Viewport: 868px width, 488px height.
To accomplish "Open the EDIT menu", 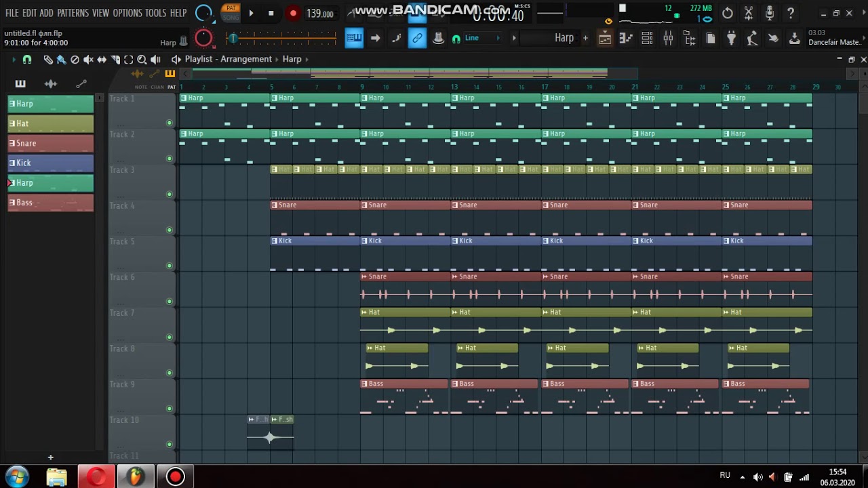I will (x=29, y=13).
